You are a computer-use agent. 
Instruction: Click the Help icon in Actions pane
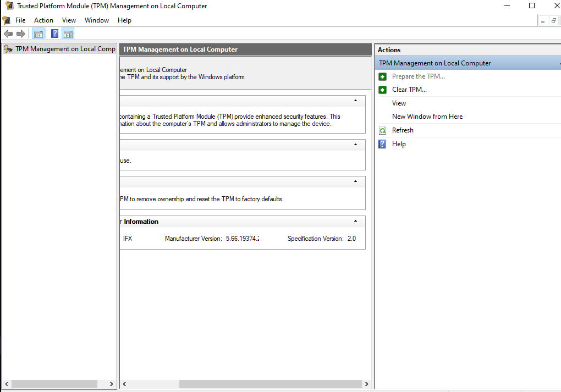pos(382,144)
